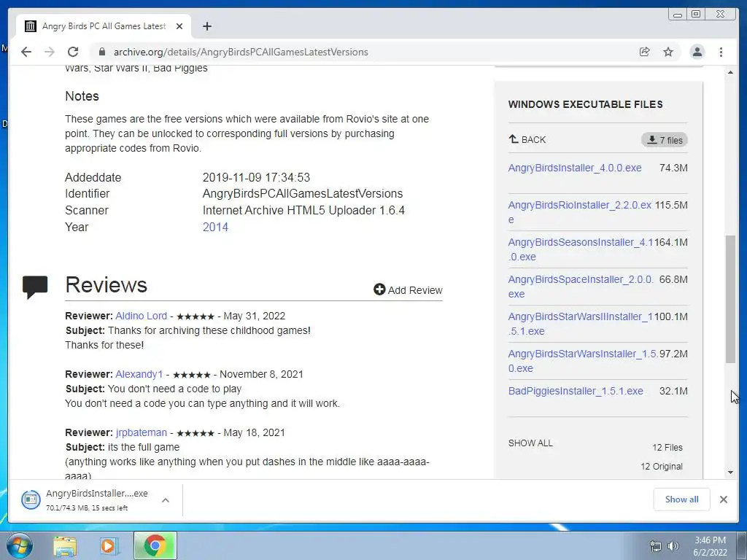Open reviewer jrpbateman's profile
Image resolution: width=747 pixels, height=560 pixels.
(x=141, y=432)
